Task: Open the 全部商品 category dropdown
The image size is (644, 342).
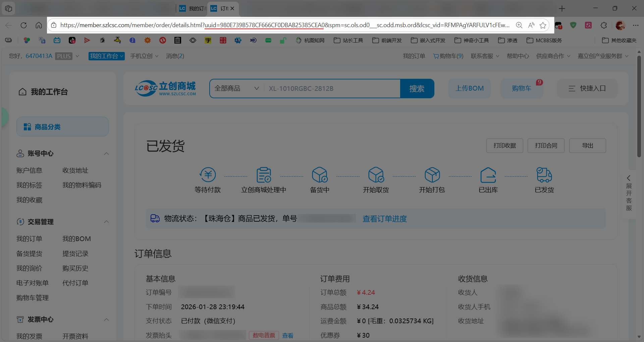Action: coord(237,89)
